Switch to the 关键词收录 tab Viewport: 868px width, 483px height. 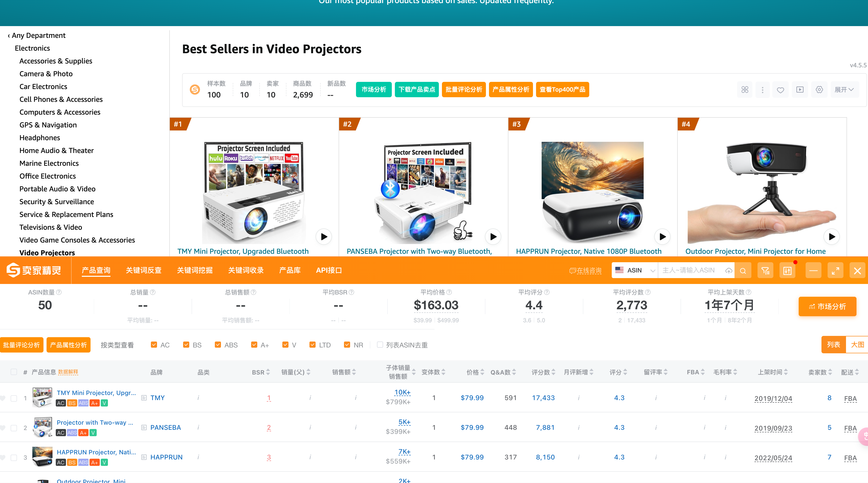(x=246, y=270)
